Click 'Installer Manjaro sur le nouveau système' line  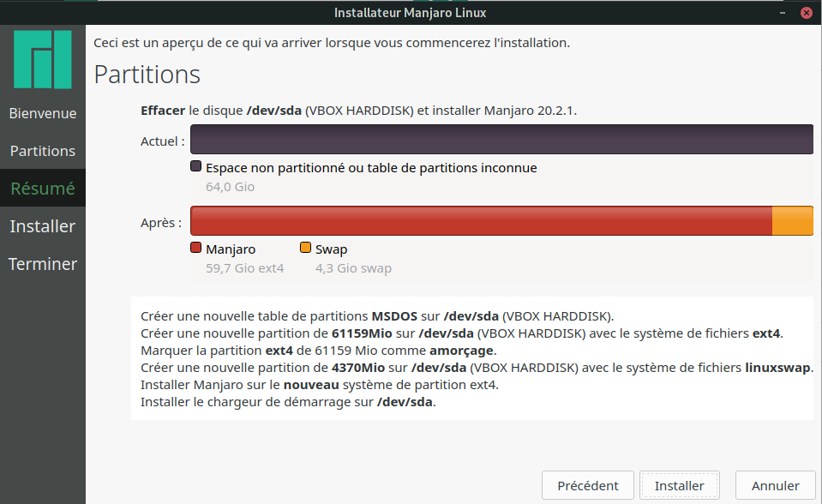tap(319, 385)
